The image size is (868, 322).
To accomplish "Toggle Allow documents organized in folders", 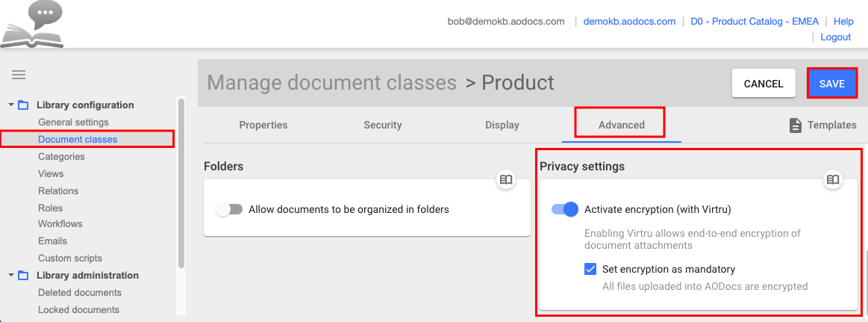I will click(x=229, y=209).
